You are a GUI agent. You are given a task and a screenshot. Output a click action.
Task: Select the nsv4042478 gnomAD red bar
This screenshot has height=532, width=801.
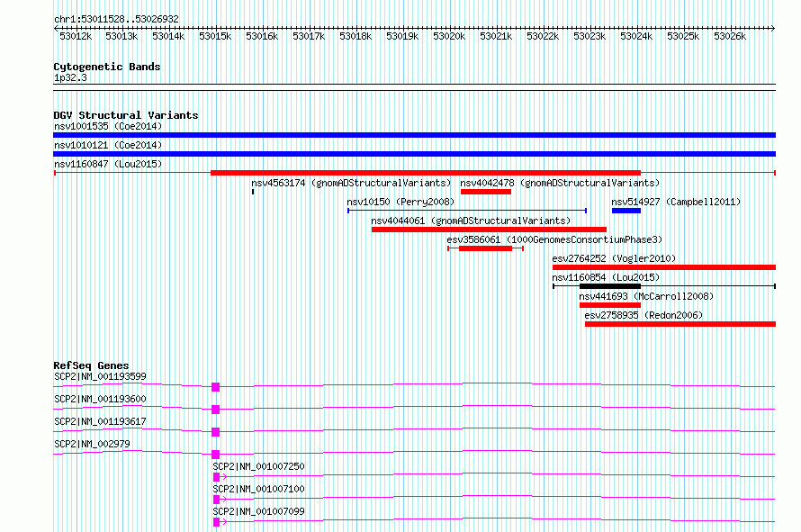486,192
